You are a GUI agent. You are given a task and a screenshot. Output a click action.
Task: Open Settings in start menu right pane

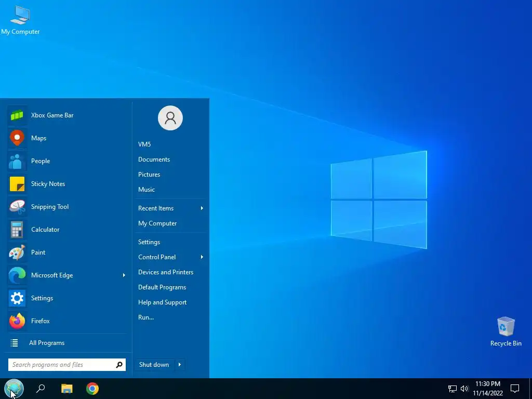149,242
